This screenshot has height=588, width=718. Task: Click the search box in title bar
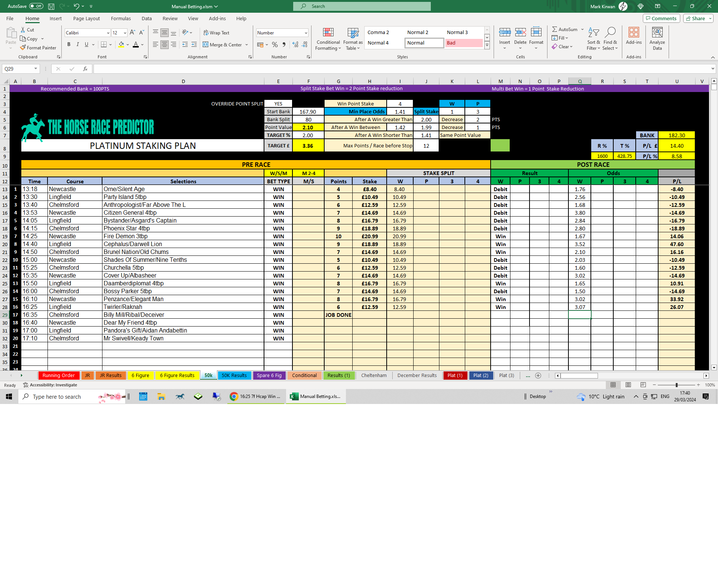362,6
